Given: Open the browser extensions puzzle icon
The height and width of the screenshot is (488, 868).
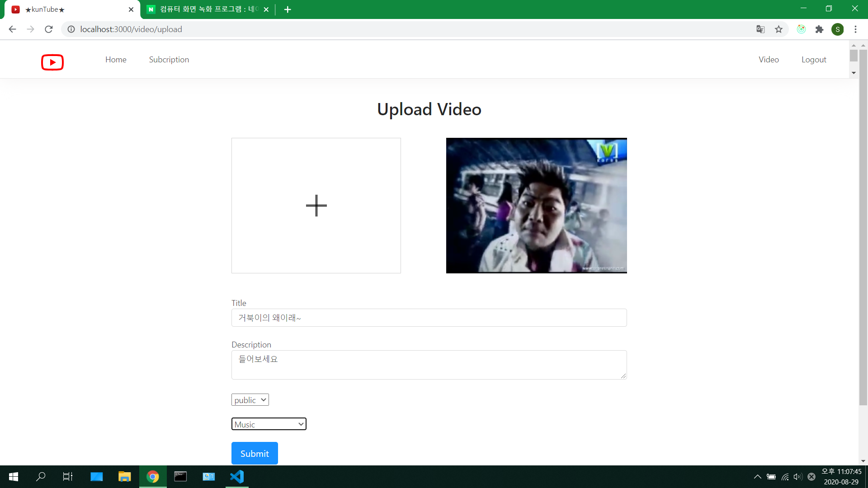Looking at the screenshot, I should [820, 29].
